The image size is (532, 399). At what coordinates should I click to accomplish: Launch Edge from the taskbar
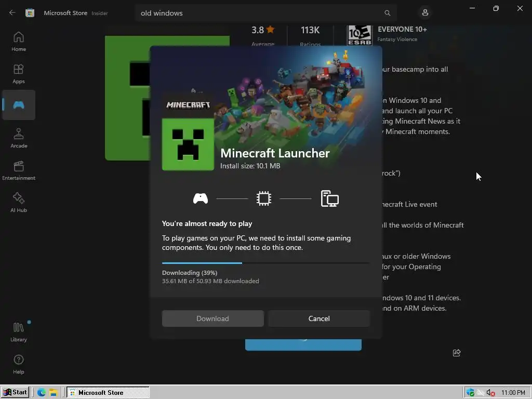point(42,392)
